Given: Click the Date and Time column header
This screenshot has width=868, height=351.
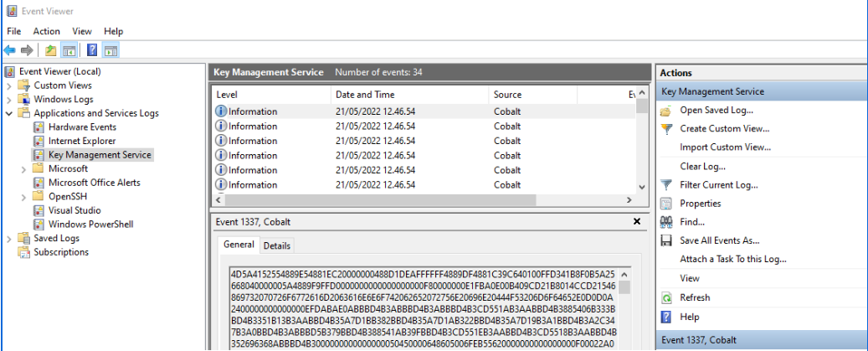Looking at the screenshot, I should 365,95.
